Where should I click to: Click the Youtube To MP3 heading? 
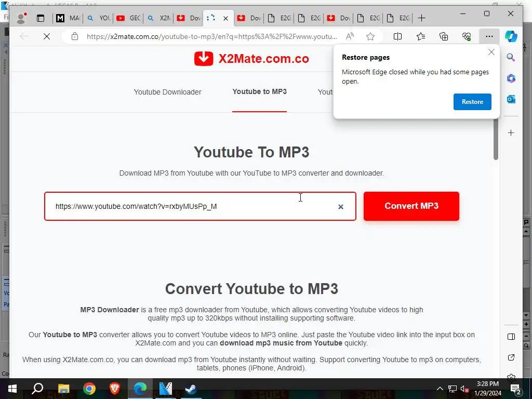pyautogui.click(x=251, y=152)
